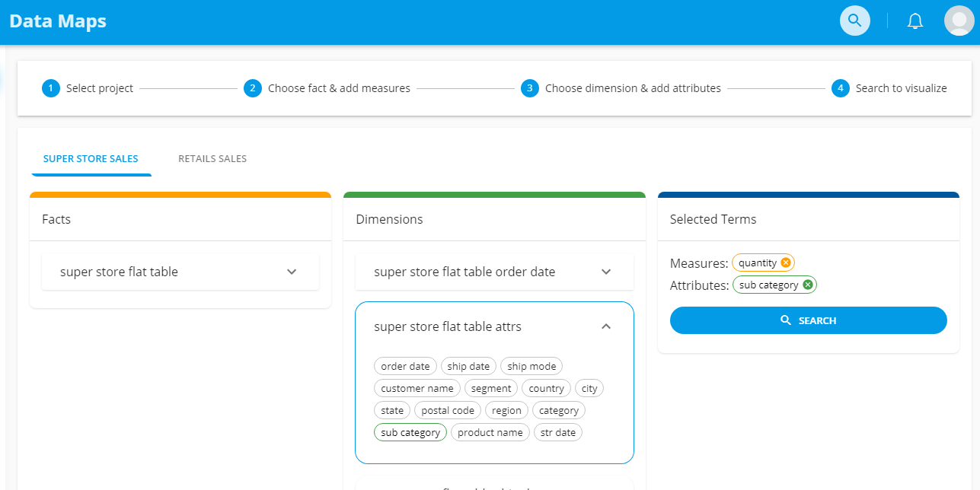This screenshot has width=980, height=490.
Task: Open the user profile avatar
Action: pyautogui.click(x=959, y=21)
